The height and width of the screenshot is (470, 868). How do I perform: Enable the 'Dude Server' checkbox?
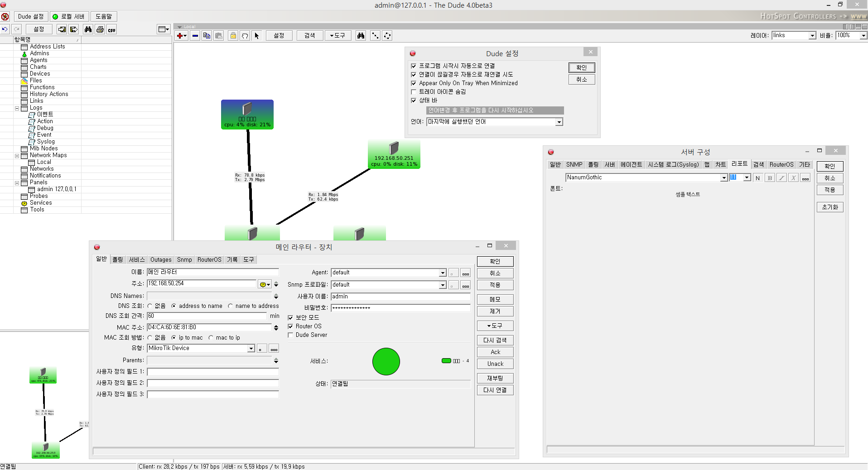coord(290,335)
